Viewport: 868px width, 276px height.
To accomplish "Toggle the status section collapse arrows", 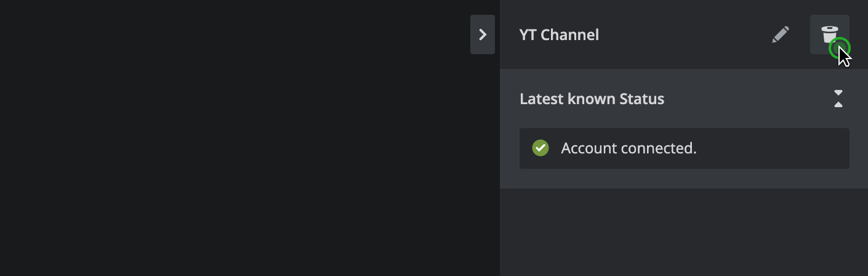I will (838, 99).
